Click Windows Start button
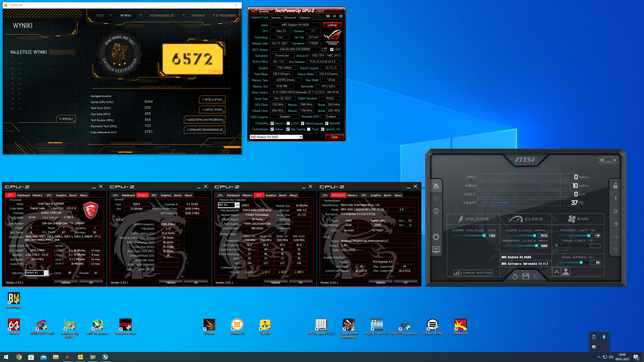This screenshot has width=644, height=362. [x=6, y=357]
